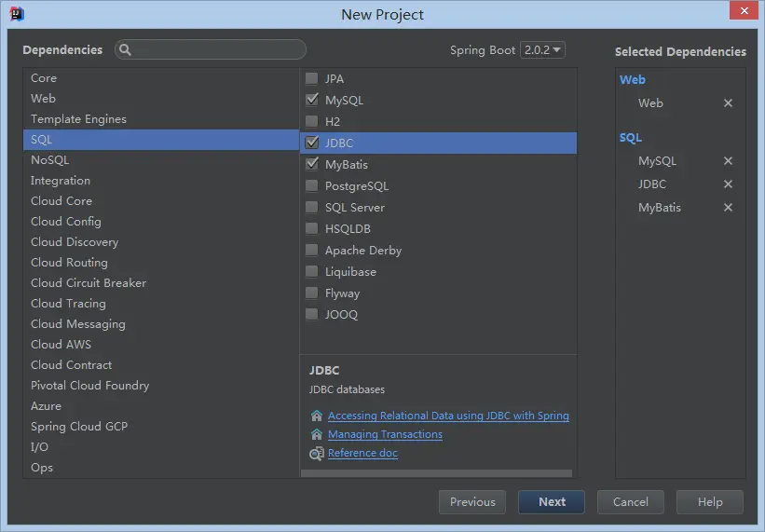The width and height of the screenshot is (765, 532).
Task: Tick the Liquibase checkbox
Action: click(x=311, y=272)
